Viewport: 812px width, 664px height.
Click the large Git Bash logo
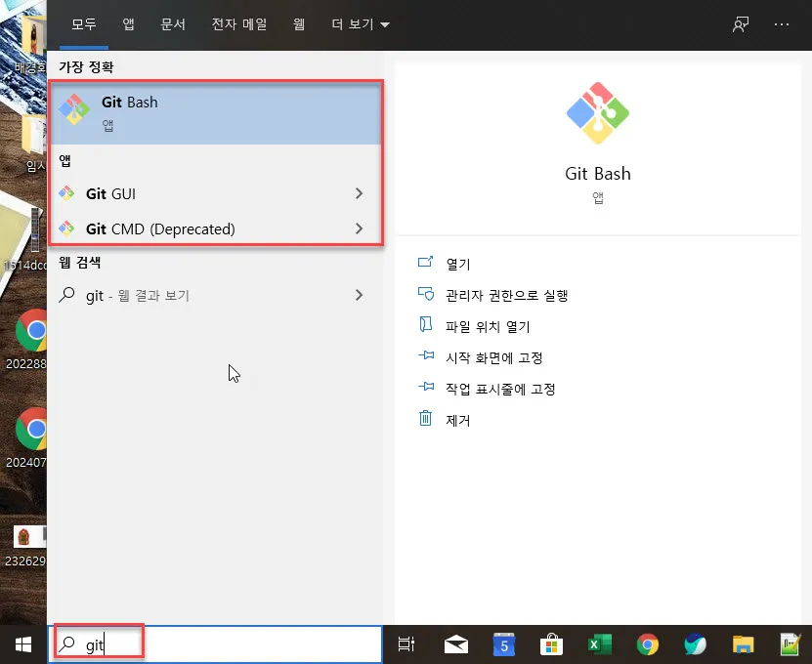pyautogui.click(x=597, y=112)
